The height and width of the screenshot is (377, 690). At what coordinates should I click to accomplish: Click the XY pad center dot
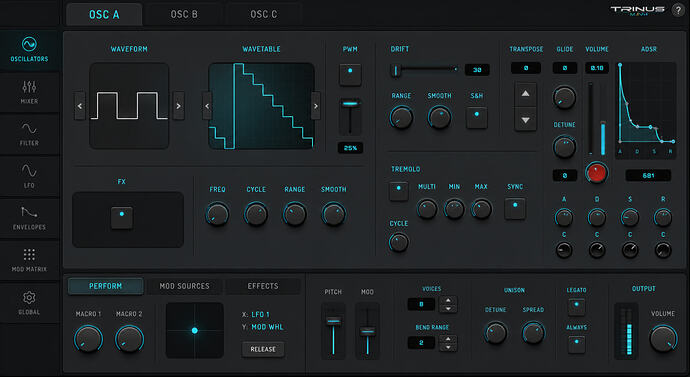coord(195,330)
